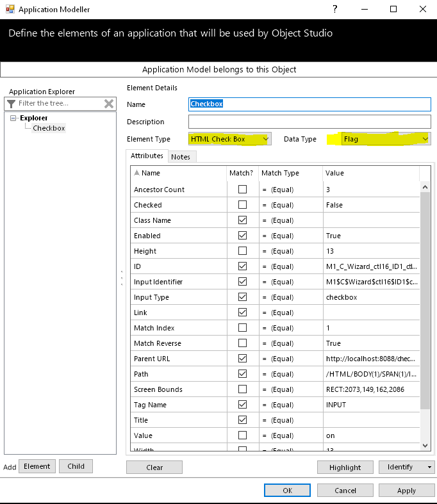
Task: Click the Parent URL value cell
Action: (372, 359)
